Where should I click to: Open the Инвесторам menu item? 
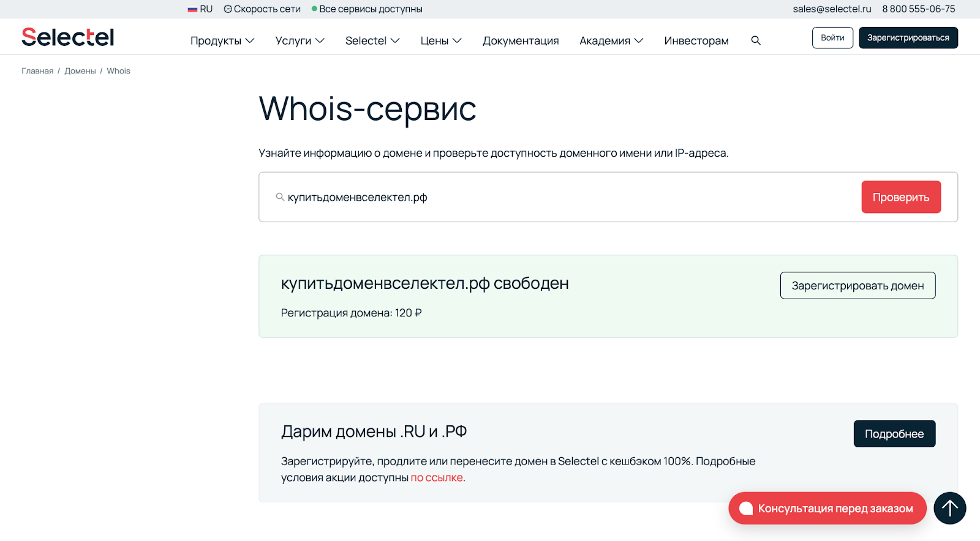click(696, 40)
